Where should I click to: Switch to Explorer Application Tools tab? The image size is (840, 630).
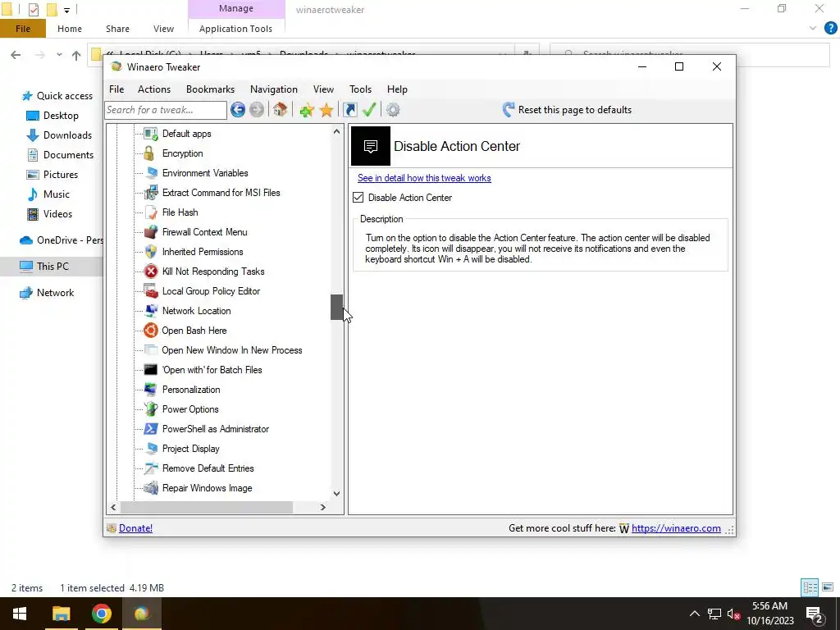[235, 29]
